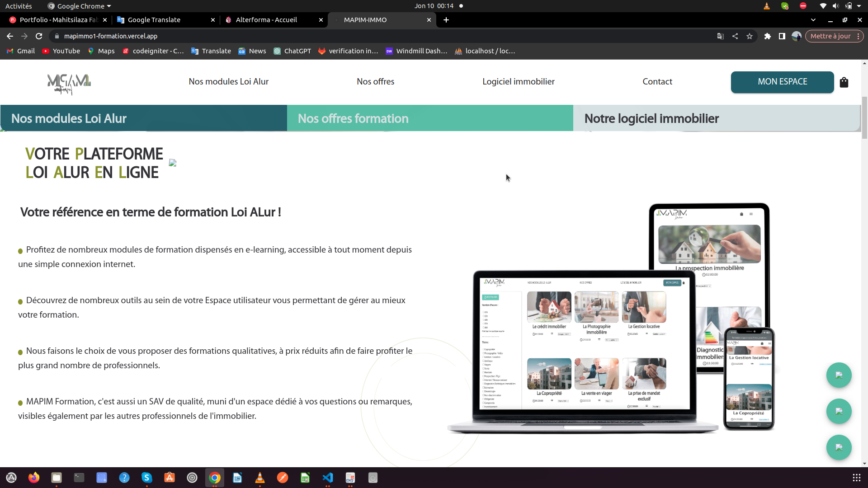868x488 pixels.
Task: Open the Chrome extensions puzzle icon
Action: 768,36
